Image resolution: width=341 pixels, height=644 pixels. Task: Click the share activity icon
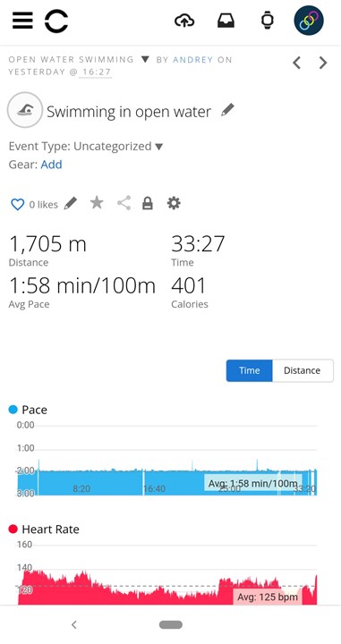coord(124,203)
